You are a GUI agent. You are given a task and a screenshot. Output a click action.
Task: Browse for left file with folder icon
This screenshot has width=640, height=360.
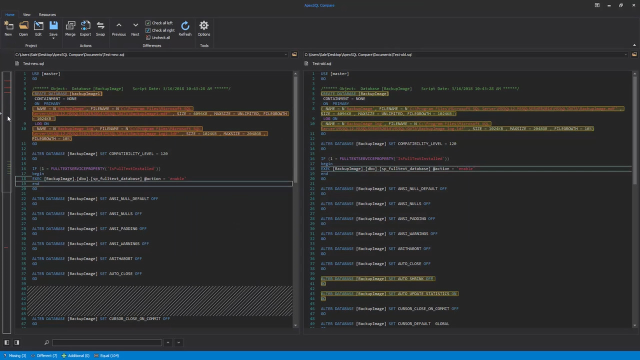(294, 54)
